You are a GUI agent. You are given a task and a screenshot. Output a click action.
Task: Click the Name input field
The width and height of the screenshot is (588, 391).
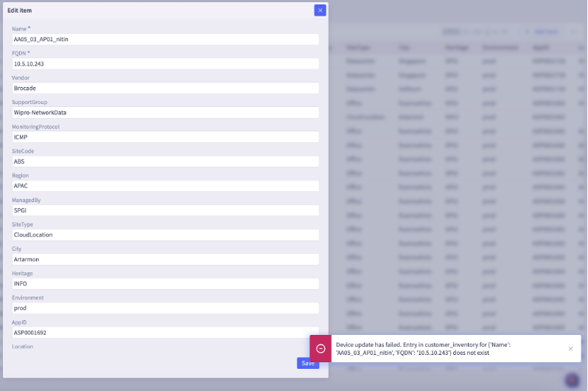pos(165,40)
